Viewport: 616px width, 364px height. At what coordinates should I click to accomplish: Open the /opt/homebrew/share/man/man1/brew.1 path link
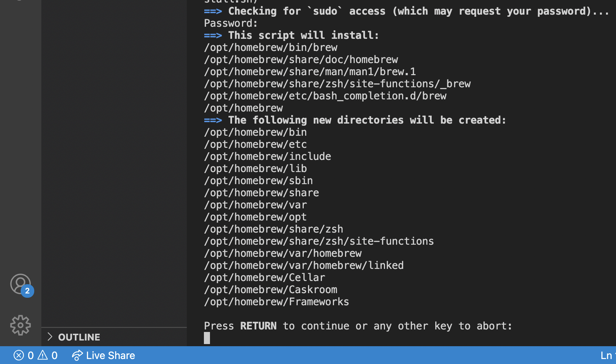click(x=310, y=72)
